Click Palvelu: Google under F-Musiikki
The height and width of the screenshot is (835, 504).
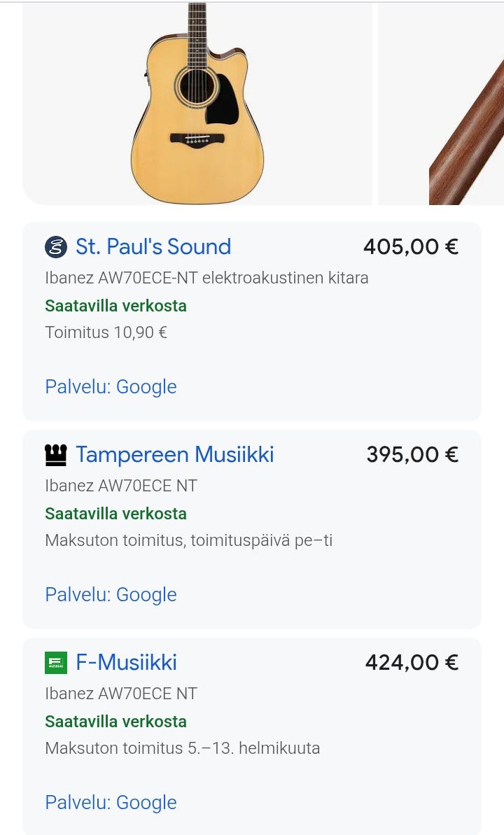coord(111,802)
